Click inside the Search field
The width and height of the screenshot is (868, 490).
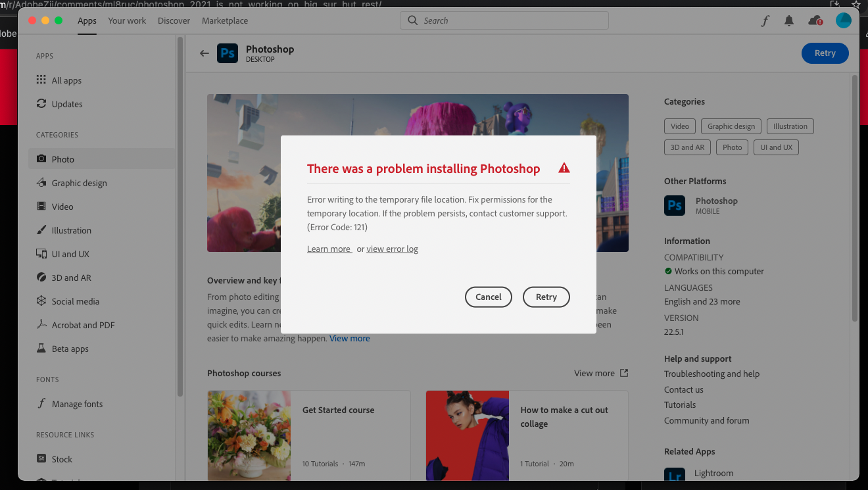pos(504,20)
